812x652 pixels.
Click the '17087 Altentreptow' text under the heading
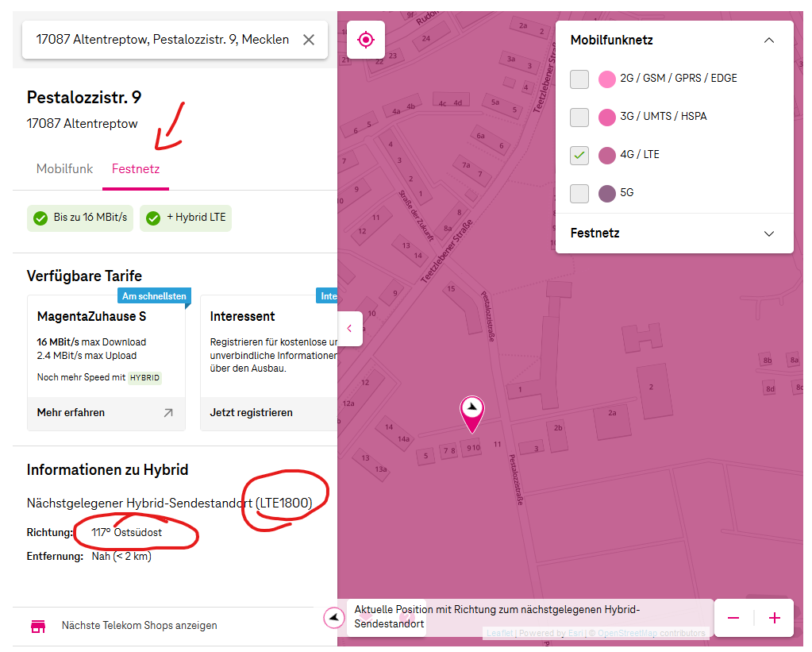pyautogui.click(x=82, y=123)
